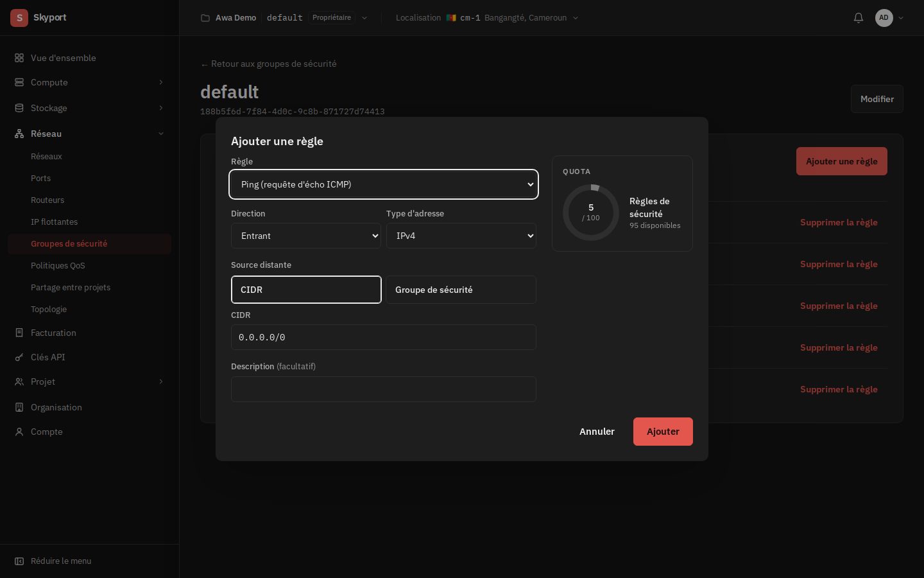The width and height of the screenshot is (924, 578).
Task: Open the Direction dropdown
Action: point(306,236)
